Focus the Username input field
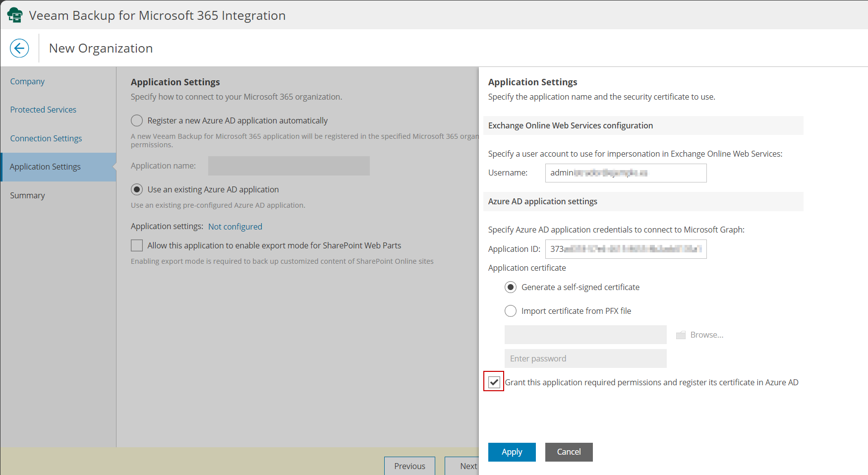The height and width of the screenshot is (475, 868). 626,173
